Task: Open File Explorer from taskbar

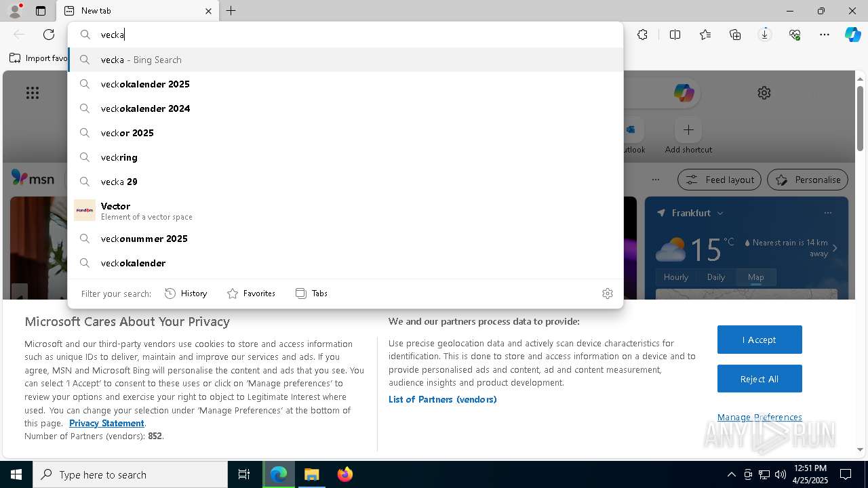Action: (x=311, y=474)
